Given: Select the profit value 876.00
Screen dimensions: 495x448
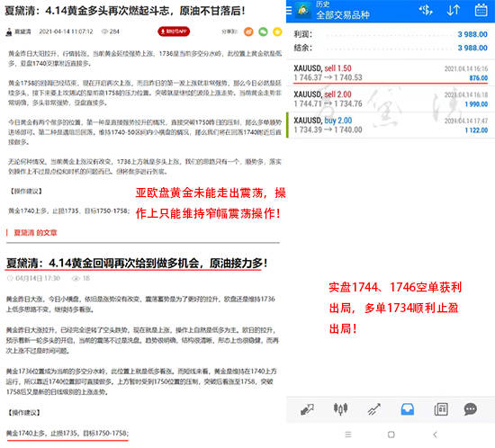Looking at the screenshot, I should (x=478, y=78).
